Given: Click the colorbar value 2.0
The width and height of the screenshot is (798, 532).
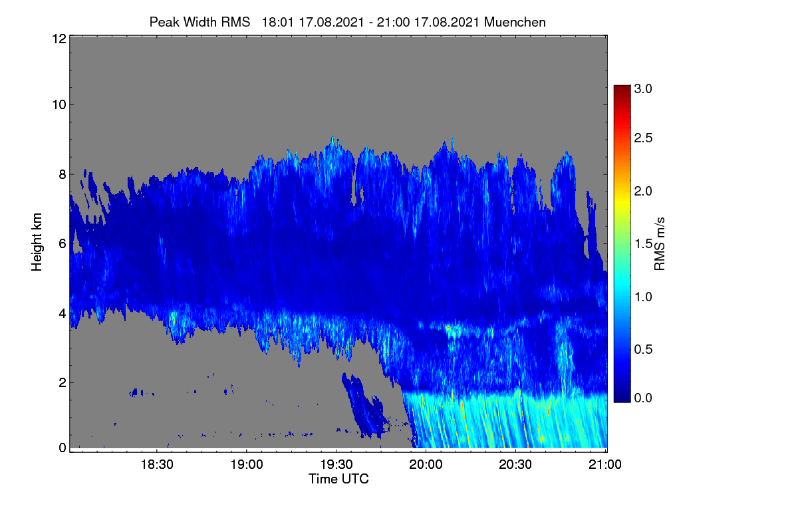Looking at the screenshot, I should pos(644,191).
